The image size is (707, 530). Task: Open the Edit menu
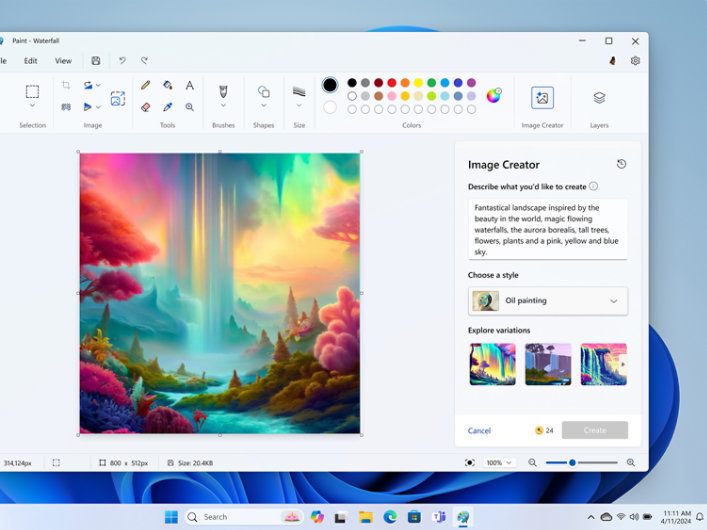coord(31,61)
